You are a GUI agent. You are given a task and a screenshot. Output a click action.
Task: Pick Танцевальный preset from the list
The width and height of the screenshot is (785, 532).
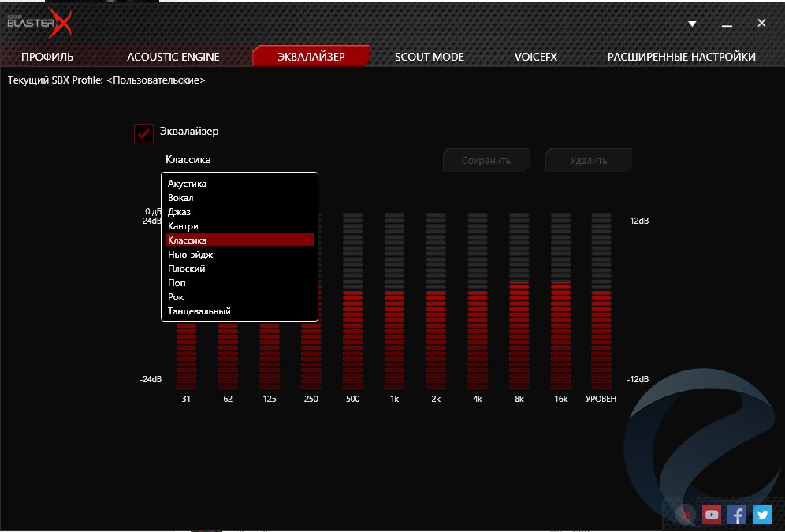pos(199,311)
